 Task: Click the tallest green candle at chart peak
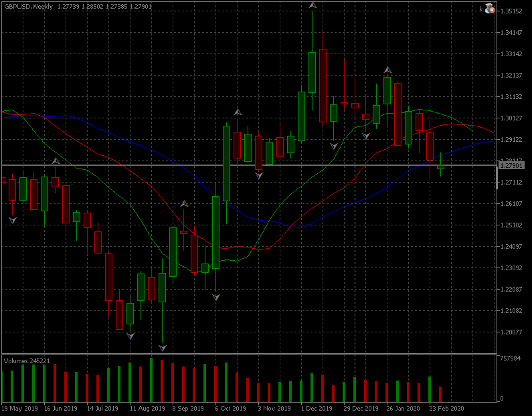click(x=312, y=72)
